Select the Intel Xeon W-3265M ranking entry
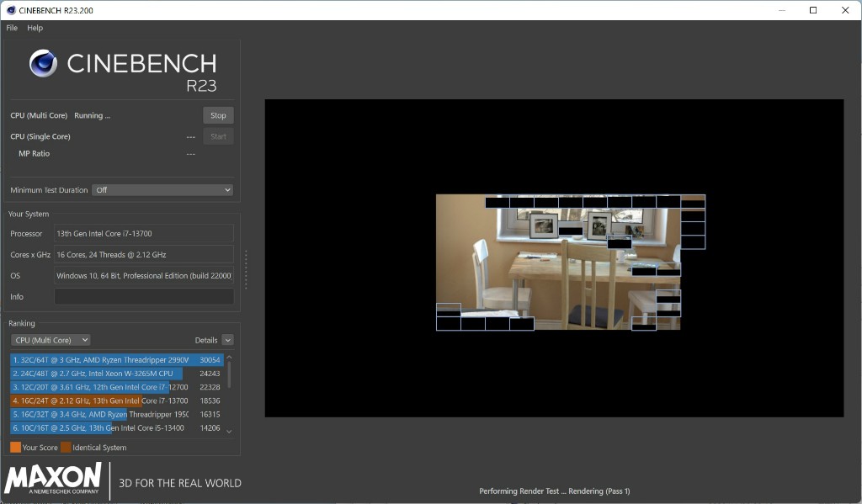Viewport: 862px width, 504px height. tap(116, 374)
